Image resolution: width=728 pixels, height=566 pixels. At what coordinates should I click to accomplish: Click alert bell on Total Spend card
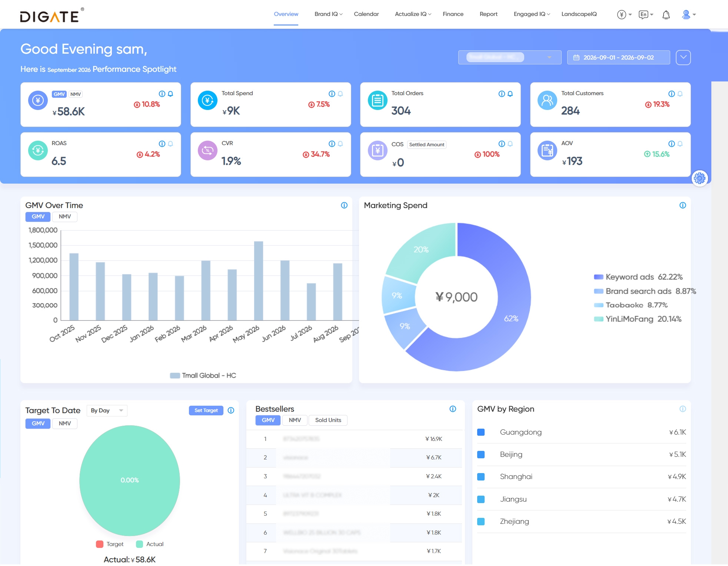[x=340, y=94]
